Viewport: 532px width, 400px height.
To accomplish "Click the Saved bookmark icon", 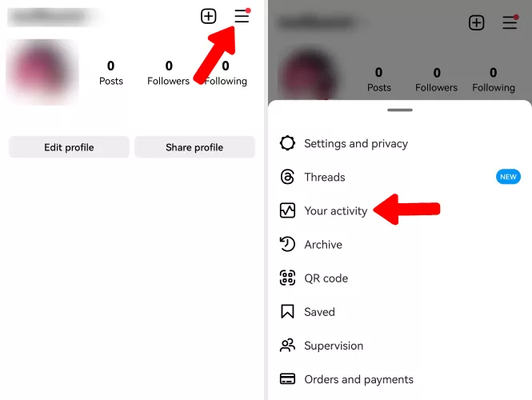I will [287, 311].
